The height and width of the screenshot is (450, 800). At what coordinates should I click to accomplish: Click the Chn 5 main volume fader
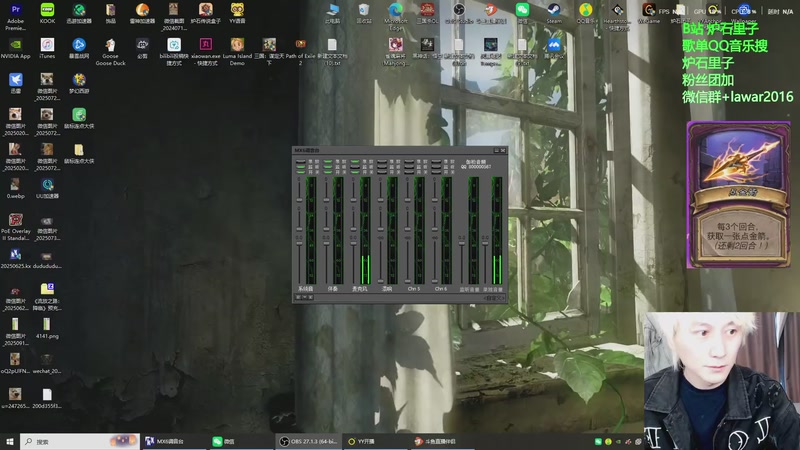click(x=408, y=281)
